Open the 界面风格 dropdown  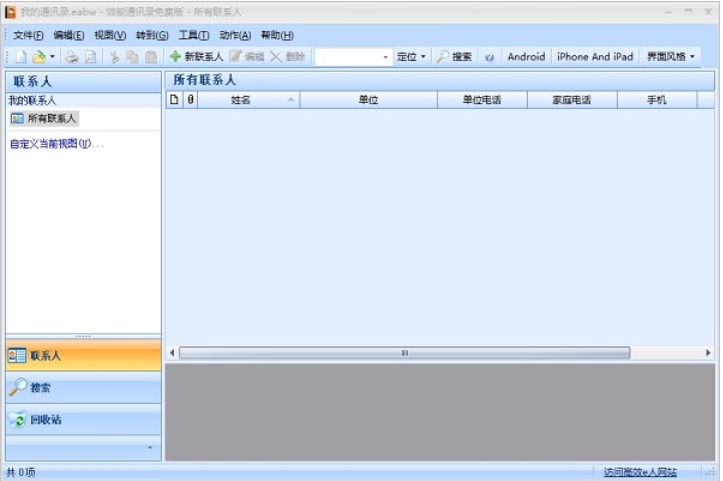tap(670, 57)
